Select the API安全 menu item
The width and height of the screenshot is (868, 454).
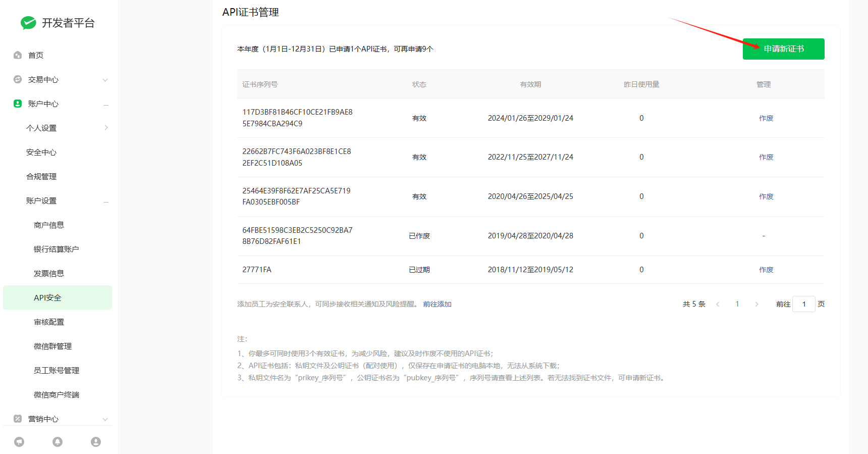[x=47, y=298]
